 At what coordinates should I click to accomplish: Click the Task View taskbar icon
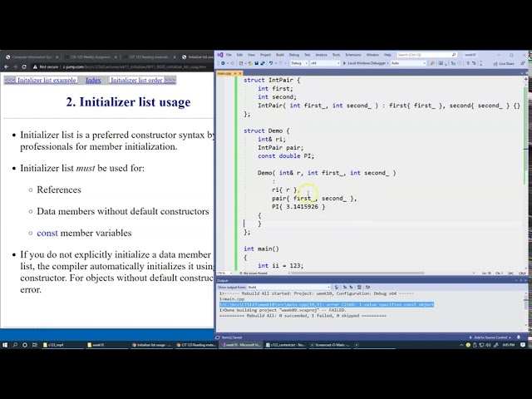point(35,345)
